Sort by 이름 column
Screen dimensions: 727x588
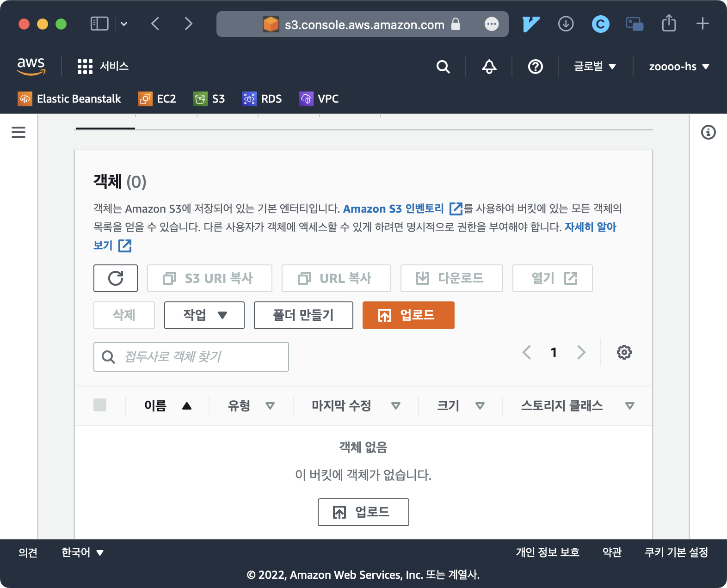click(167, 406)
